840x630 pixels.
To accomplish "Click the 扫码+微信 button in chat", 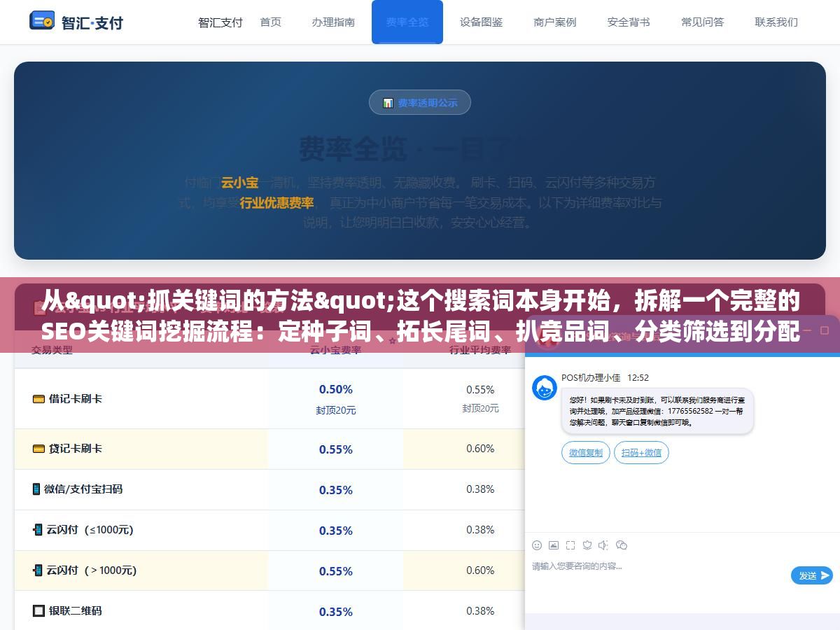I will [x=642, y=453].
